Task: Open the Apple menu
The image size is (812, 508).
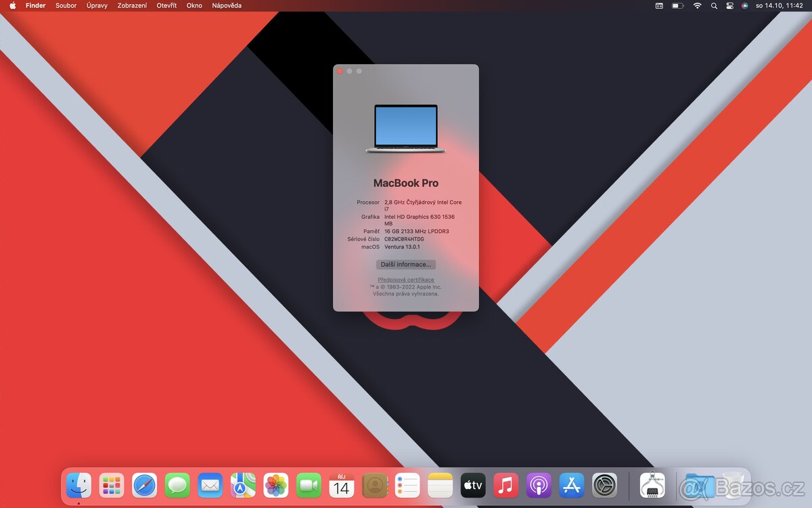Action: tap(12, 5)
